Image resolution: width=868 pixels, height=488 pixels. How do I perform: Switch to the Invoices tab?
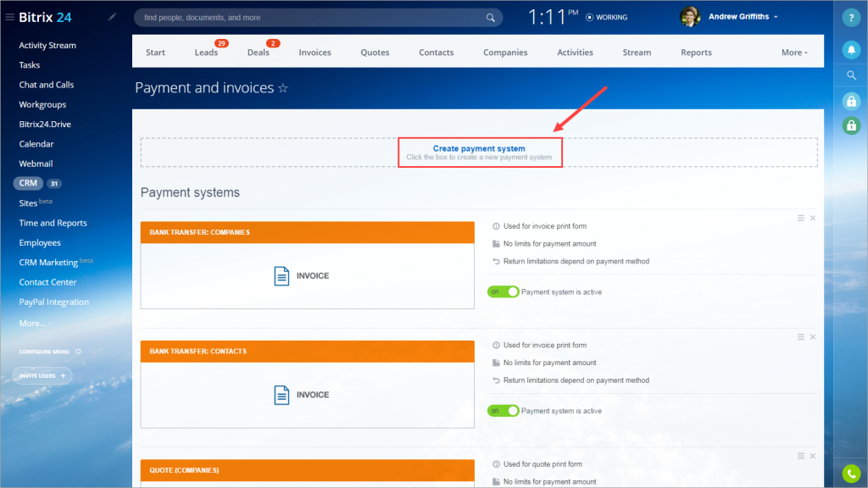pos(315,52)
